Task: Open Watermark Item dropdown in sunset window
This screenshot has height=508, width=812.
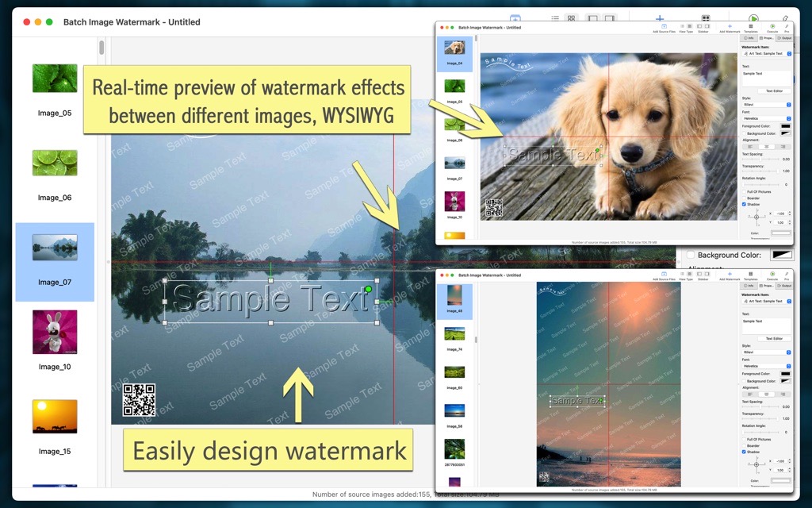Action: pos(767,301)
